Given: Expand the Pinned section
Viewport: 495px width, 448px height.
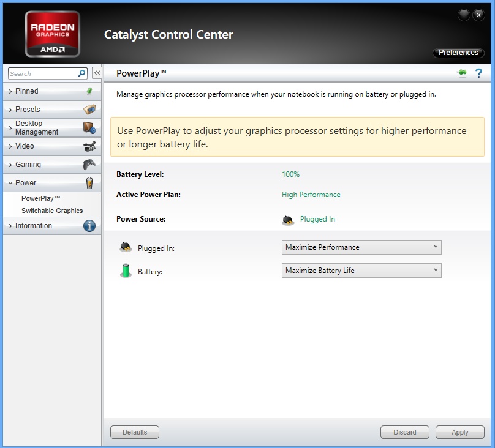Looking at the screenshot, I should click(x=52, y=91).
